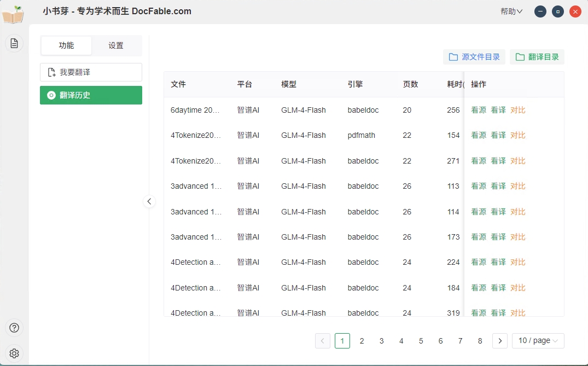
Task: Click 对比 for the pdfmath row
Action: coord(518,135)
